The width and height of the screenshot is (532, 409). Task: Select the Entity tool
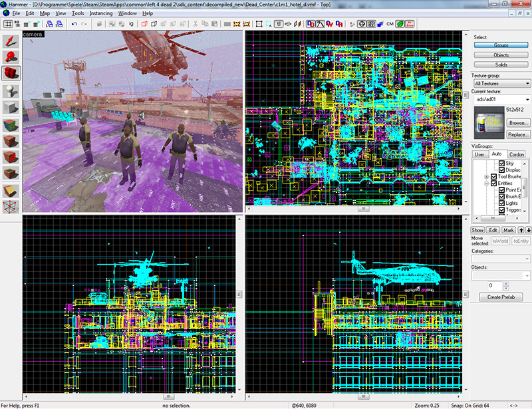(x=11, y=91)
